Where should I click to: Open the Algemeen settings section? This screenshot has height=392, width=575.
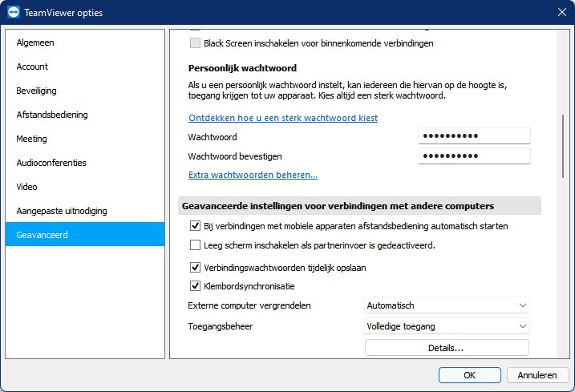coord(35,42)
